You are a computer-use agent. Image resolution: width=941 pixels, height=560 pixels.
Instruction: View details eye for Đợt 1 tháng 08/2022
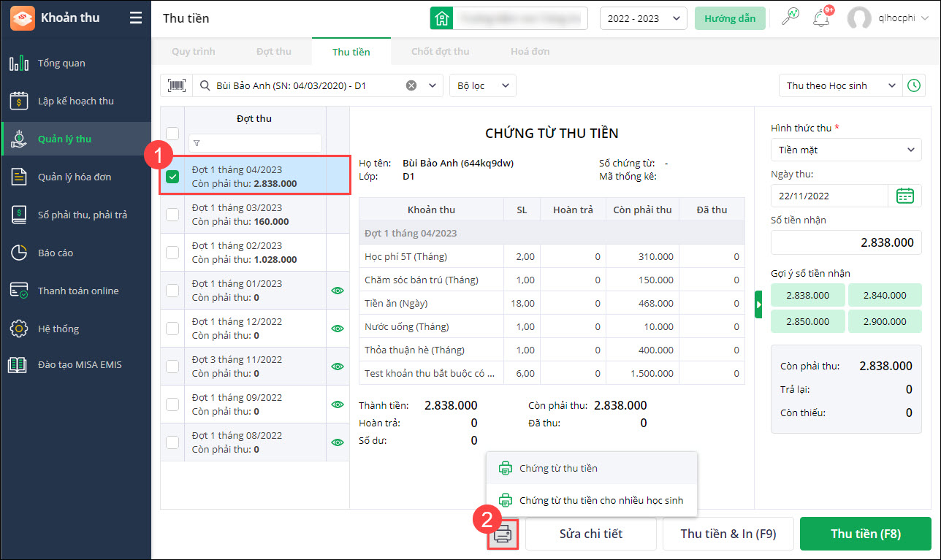[338, 442]
